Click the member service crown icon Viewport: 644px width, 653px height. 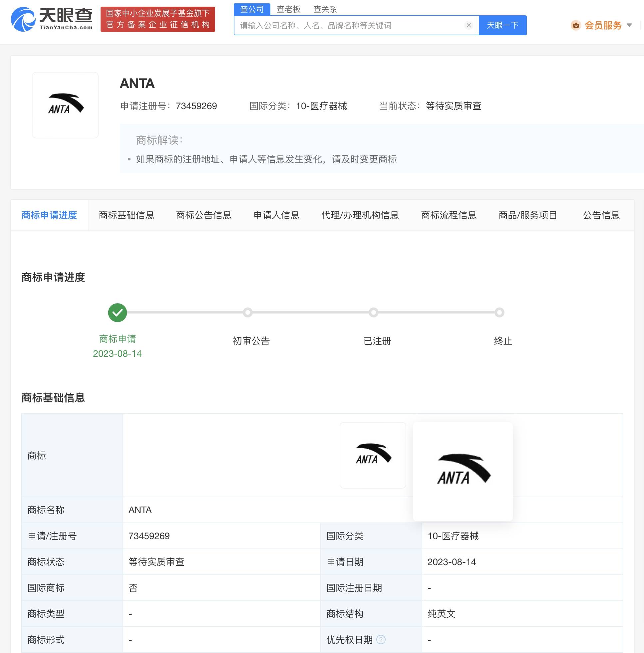coord(576,25)
